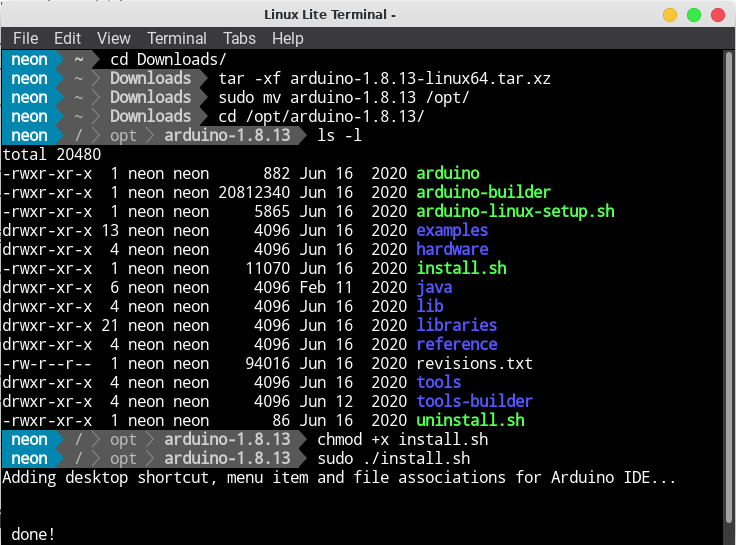Click the 'revisions.txt' file name
The width and height of the screenshot is (736, 545).
pos(475,363)
